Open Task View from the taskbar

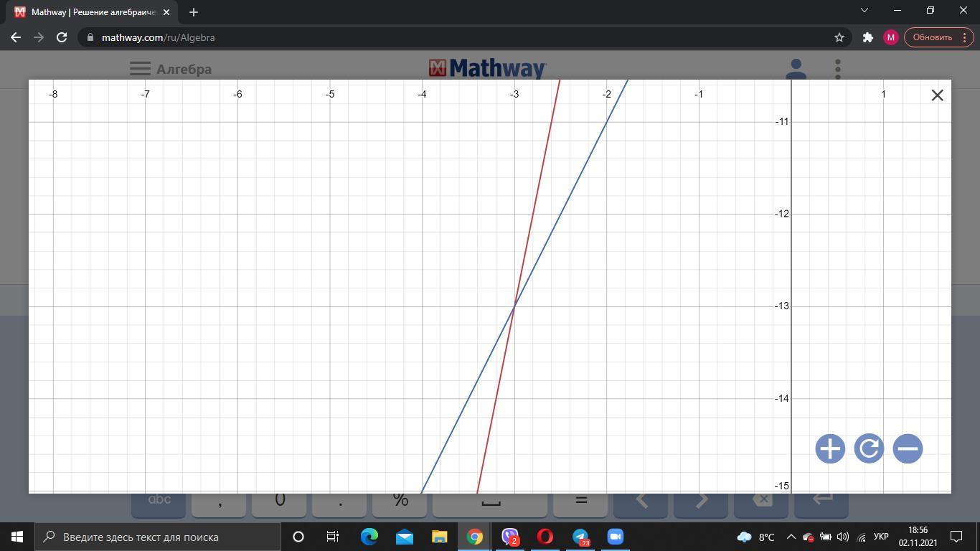(333, 537)
